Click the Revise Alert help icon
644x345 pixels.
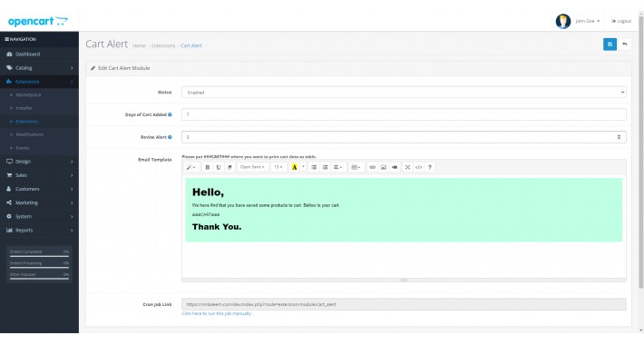(170, 137)
